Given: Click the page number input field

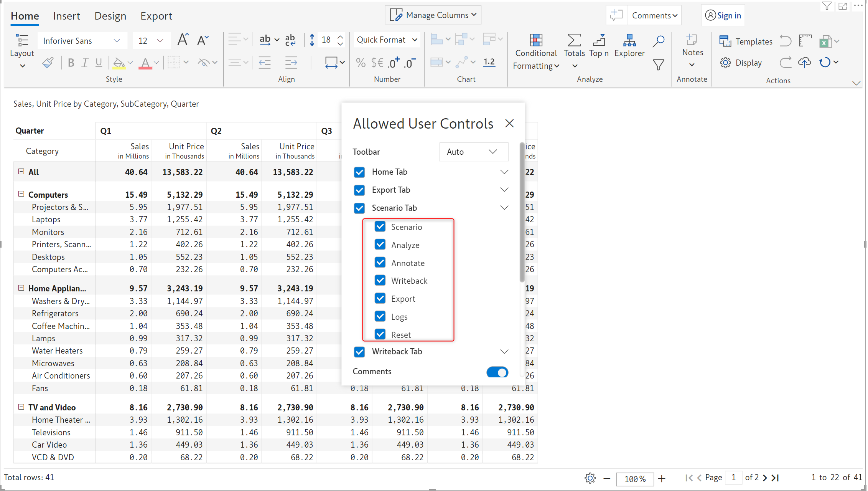Looking at the screenshot, I should coord(734,478).
